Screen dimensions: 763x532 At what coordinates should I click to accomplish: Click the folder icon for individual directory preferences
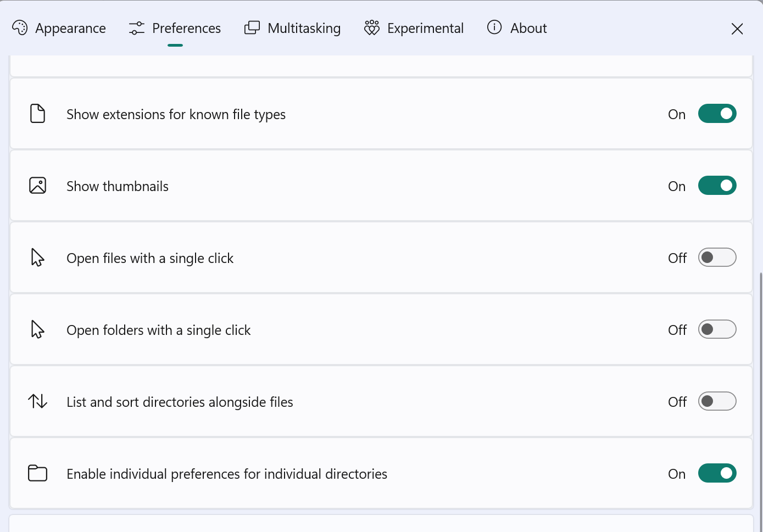coord(37,473)
